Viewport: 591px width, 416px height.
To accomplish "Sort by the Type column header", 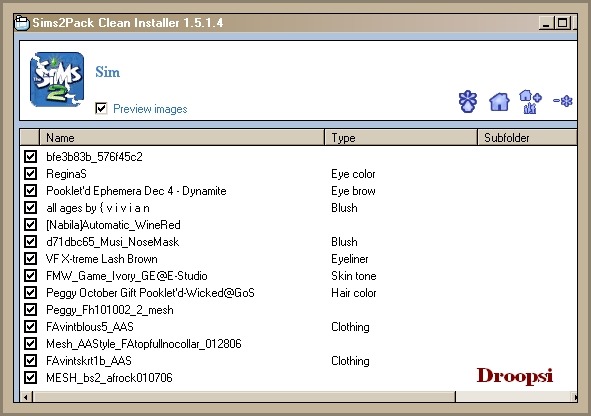I will pyautogui.click(x=401, y=138).
